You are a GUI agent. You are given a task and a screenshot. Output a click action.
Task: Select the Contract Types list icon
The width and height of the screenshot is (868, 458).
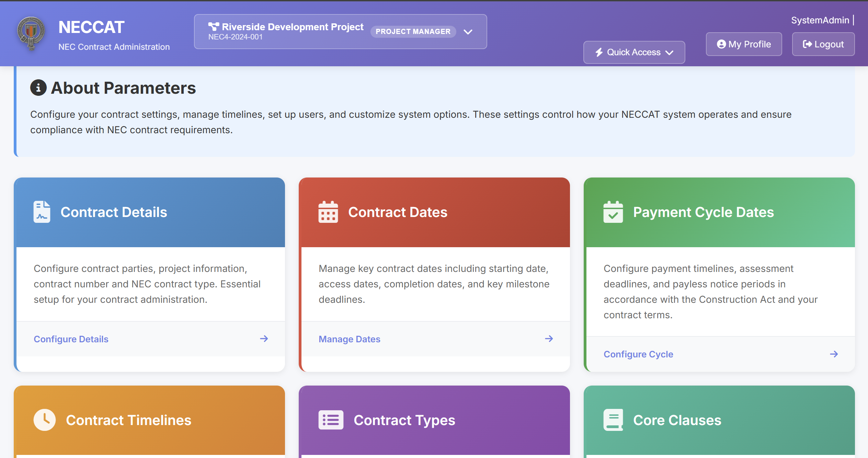tap(331, 419)
